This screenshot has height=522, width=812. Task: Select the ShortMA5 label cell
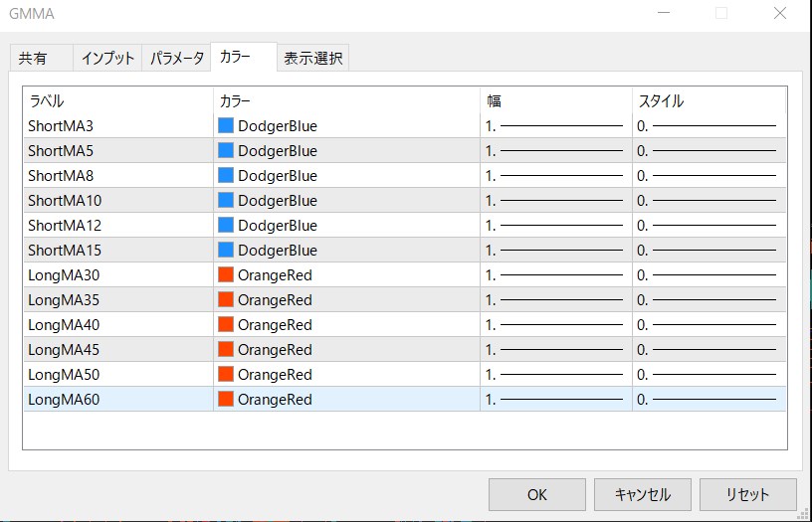(x=118, y=150)
